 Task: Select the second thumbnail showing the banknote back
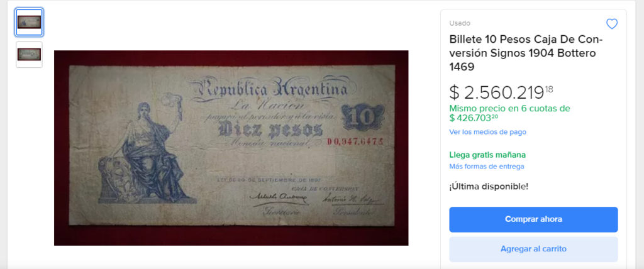29,55
